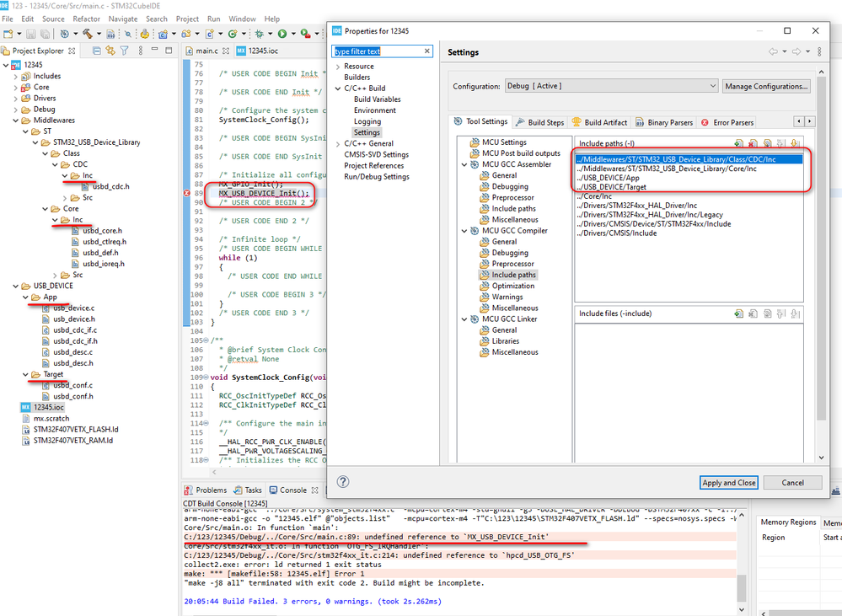Clear the filter text with the X
Image resolution: width=842 pixels, height=616 pixels.
point(427,51)
